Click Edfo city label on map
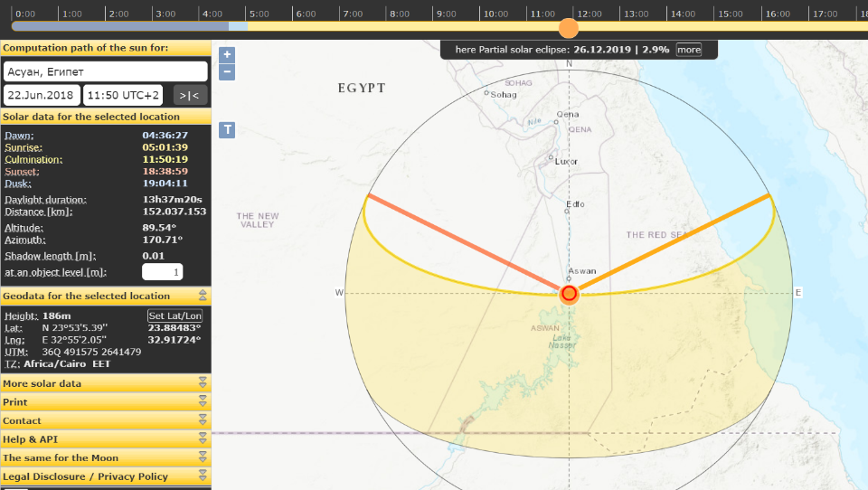 click(x=575, y=204)
